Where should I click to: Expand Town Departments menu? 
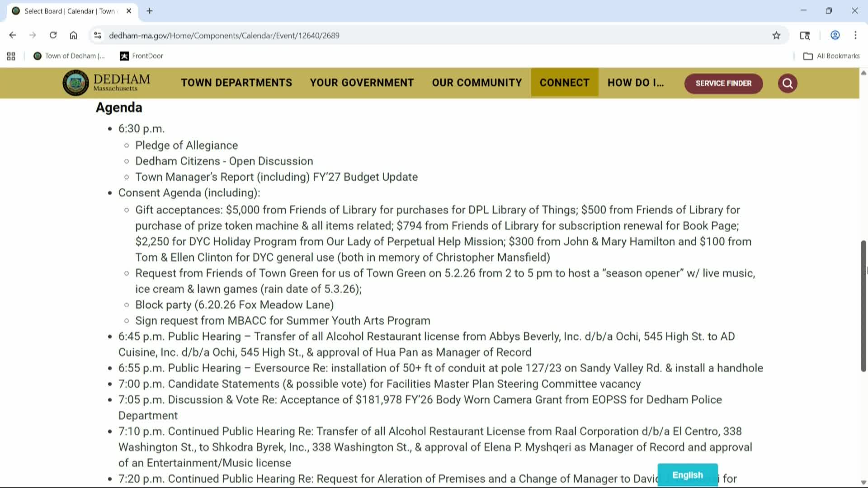236,83
